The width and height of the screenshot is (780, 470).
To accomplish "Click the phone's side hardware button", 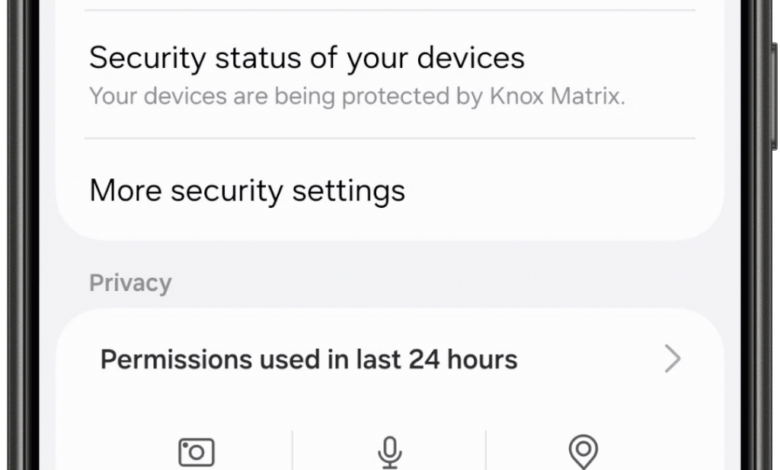I will tap(775, 96).
